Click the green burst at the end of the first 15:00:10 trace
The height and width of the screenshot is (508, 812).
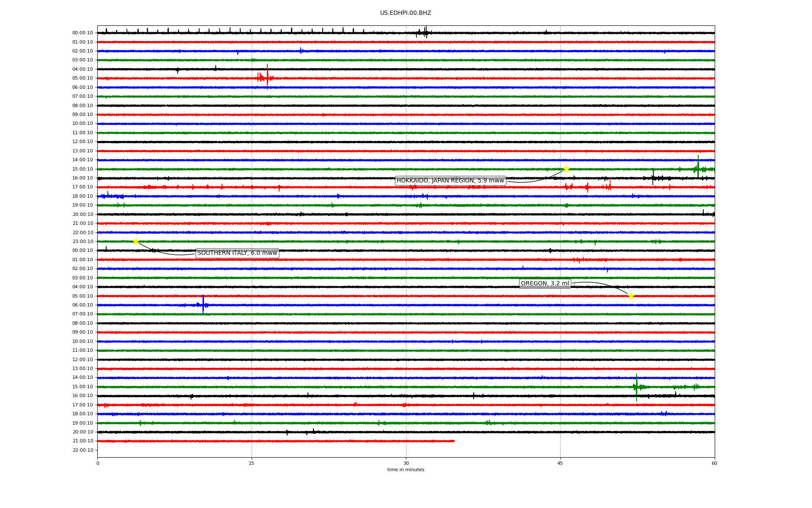click(698, 168)
